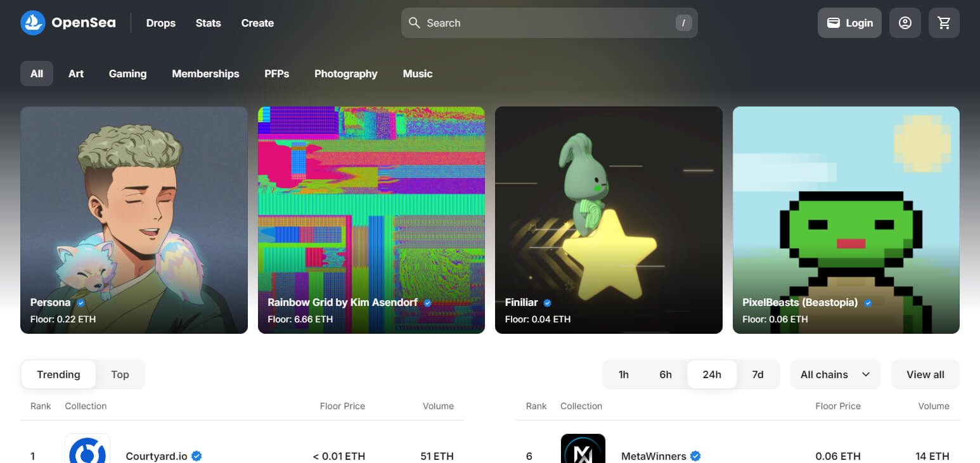Open the account profile icon

point(905,23)
